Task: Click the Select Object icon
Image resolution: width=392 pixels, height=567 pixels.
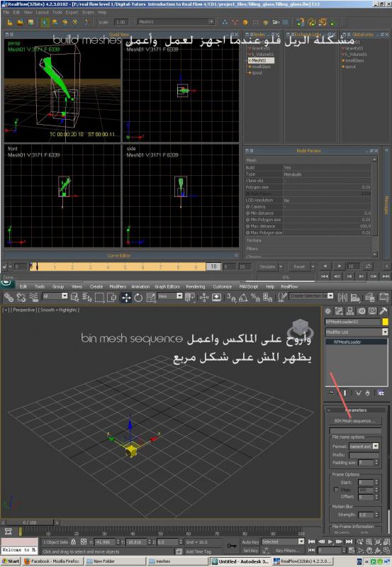Action: [x=75, y=297]
